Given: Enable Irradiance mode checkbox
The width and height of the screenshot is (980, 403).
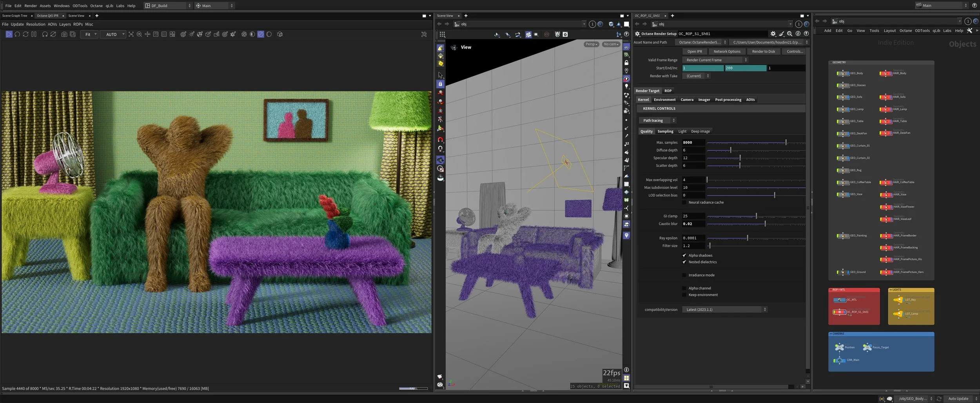Looking at the screenshot, I should pyautogui.click(x=684, y=275).
